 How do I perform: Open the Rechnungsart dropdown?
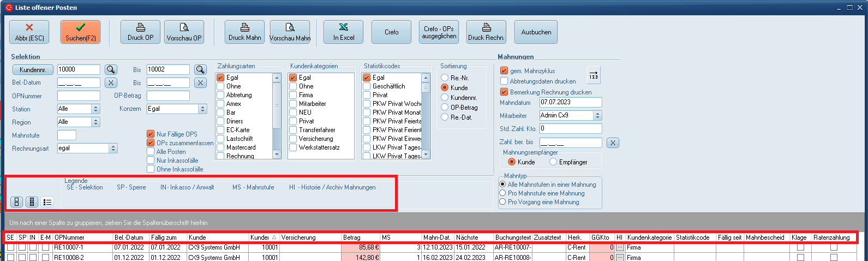point(113,149)
